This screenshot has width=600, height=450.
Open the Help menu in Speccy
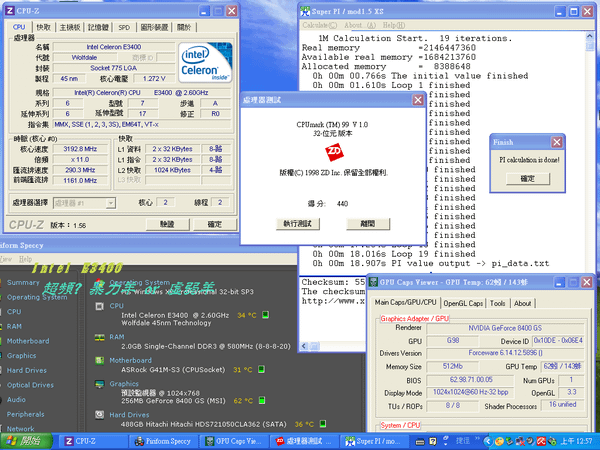point(25,259)
